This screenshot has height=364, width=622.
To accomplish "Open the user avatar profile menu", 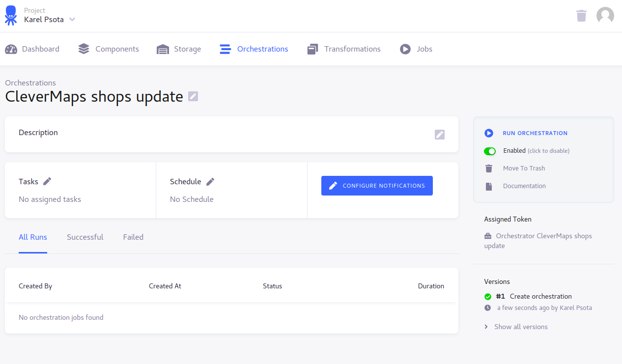I will pos(605,16).
